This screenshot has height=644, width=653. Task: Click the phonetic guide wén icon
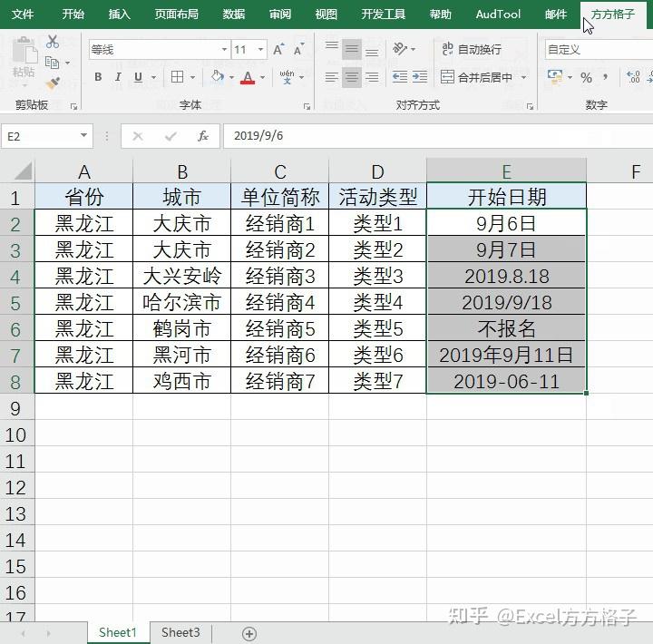pos(287,77)
